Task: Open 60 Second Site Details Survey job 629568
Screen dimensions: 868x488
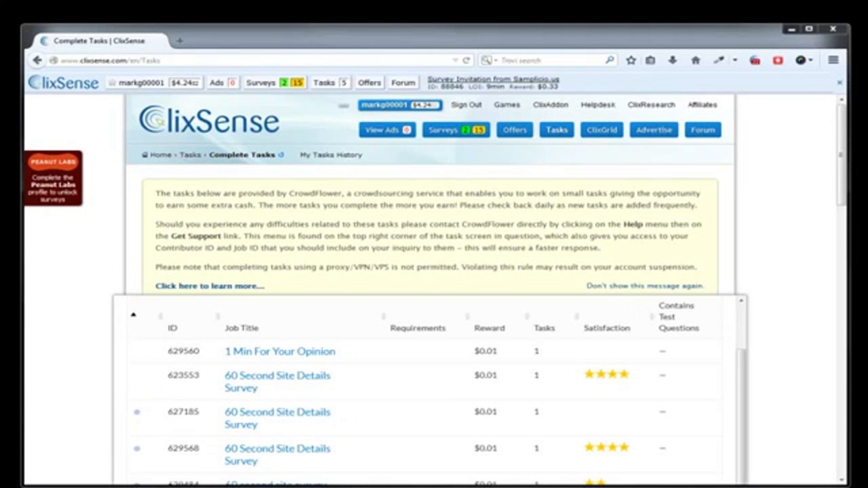Action: click(x=277, y=455)
